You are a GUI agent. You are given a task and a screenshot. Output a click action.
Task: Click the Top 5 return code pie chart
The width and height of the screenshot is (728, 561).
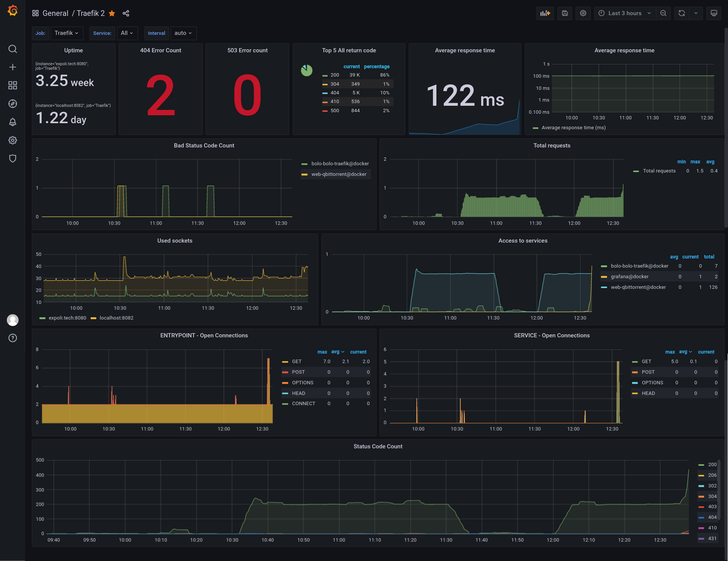pos(306,70)
